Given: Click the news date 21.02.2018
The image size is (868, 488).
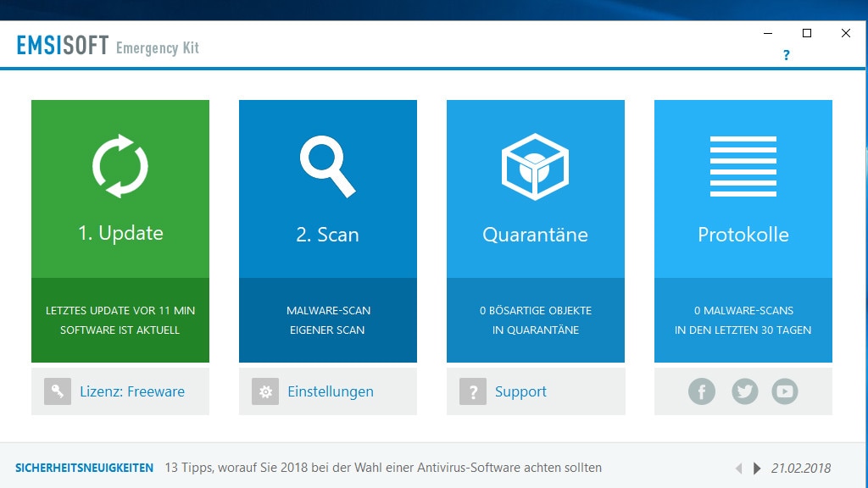Looking at the screenshot, I should coord(800,468).
